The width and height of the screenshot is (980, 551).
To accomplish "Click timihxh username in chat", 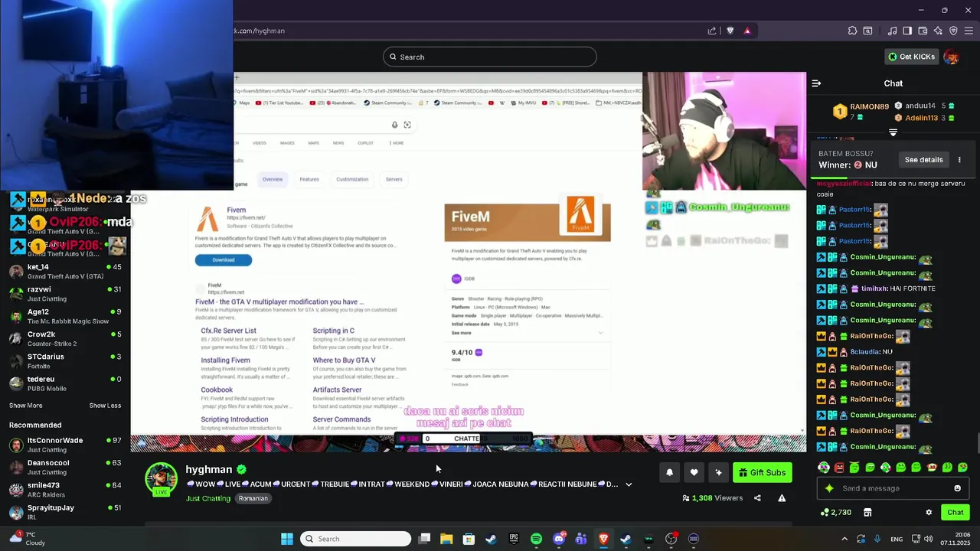I will pyautogui.click(x=874, y=289).
